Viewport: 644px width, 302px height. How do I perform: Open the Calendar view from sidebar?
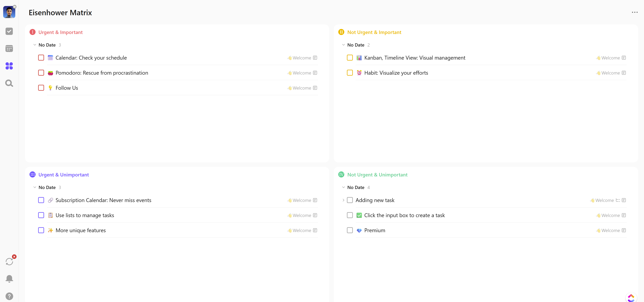click(x=9, y=48)
